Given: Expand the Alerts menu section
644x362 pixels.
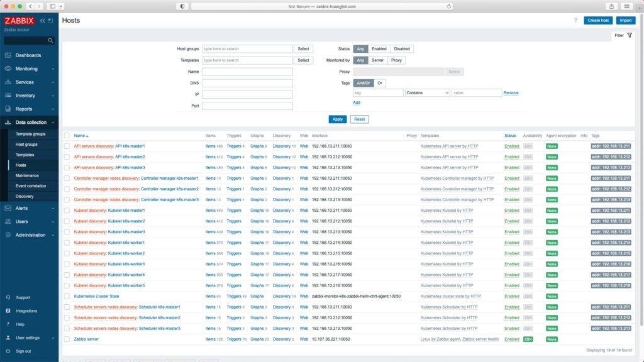Looking at the screenshot, I should (53, 209).
